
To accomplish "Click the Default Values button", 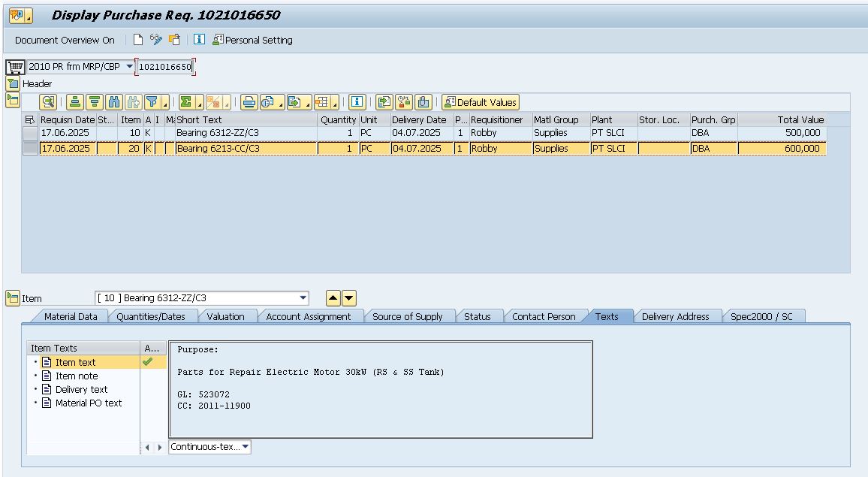I will pos(481,102).
